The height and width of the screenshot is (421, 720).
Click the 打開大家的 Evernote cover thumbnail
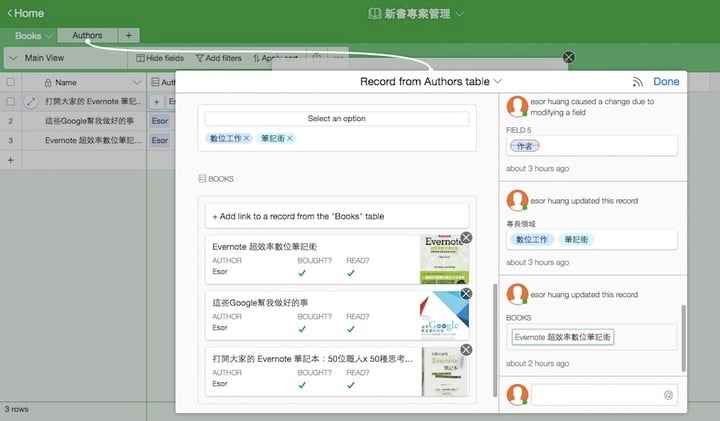pyautogui.click(x=444, y=372)
